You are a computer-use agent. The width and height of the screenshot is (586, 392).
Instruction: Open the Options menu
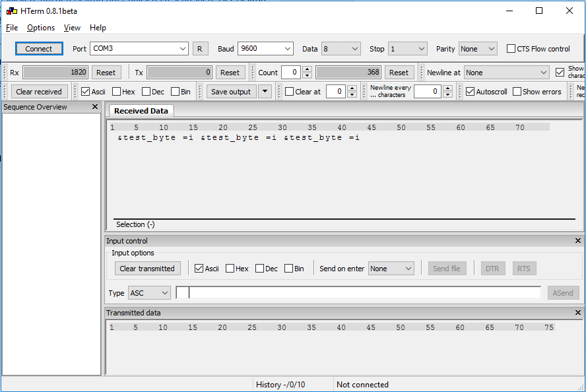point(41,28)
